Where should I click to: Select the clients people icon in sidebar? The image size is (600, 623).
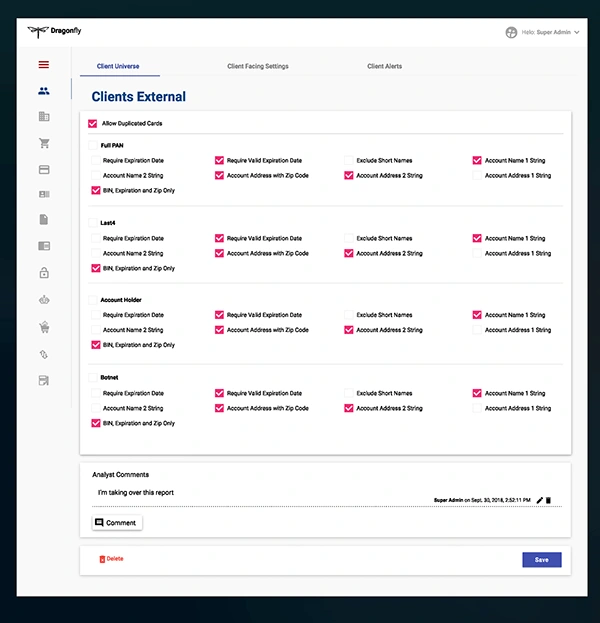pos(44,91)
